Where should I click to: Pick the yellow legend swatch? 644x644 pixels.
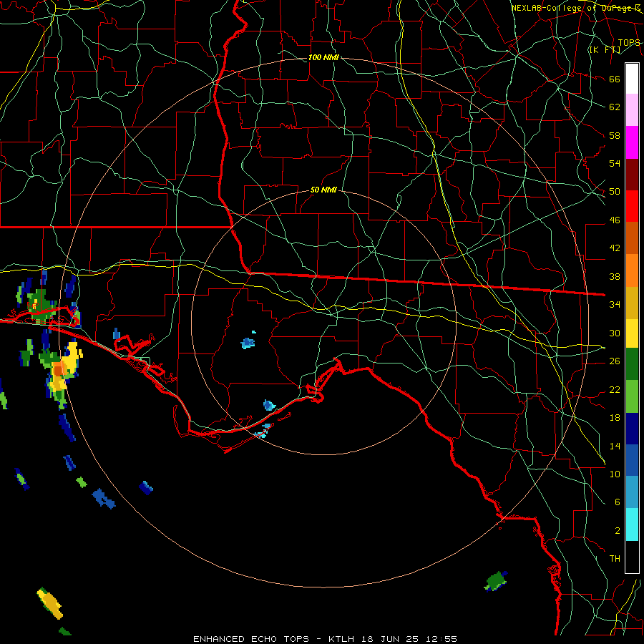(x=632, y=333)
